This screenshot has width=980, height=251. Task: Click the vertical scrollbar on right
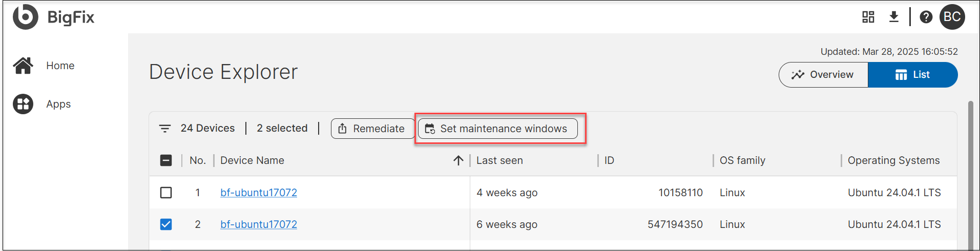[x=970, y=174]
